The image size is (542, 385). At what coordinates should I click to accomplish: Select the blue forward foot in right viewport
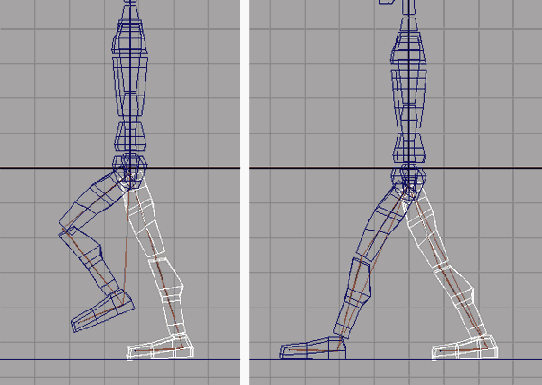point(313,348)
